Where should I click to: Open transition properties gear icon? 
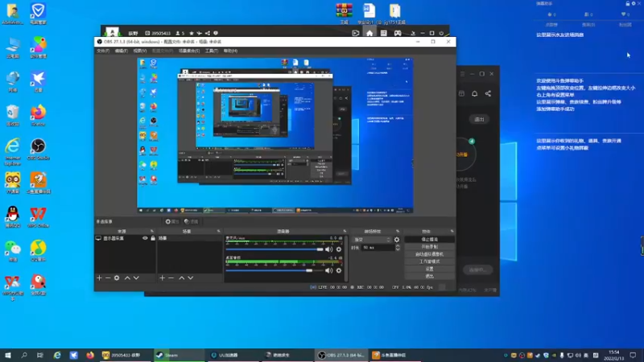[397, 240]
